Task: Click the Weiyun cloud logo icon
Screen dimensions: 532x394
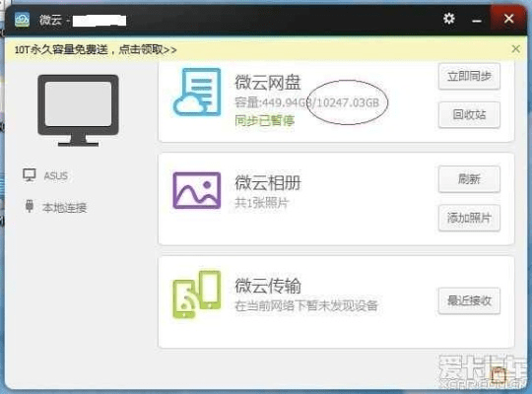Action: (22, 20)
